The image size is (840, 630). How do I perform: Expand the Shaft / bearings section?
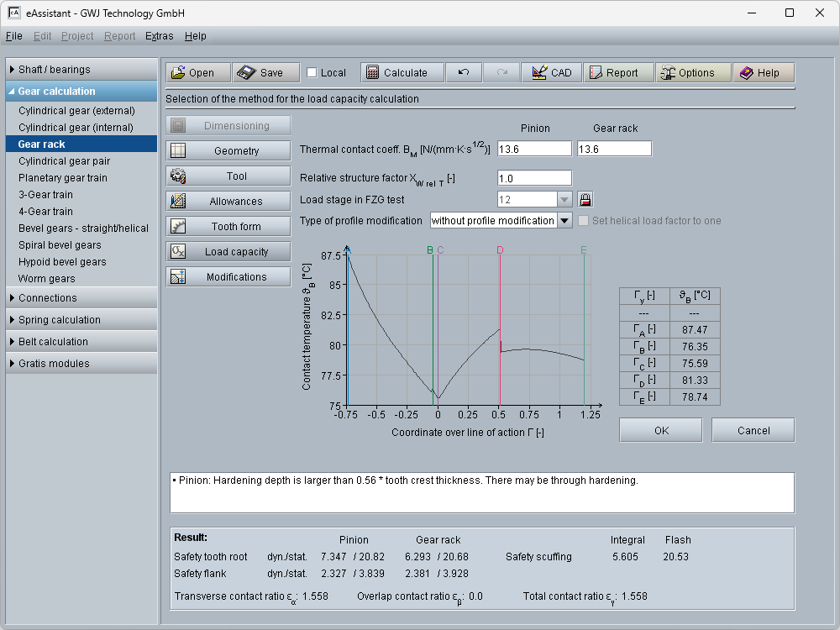[81, 70]
